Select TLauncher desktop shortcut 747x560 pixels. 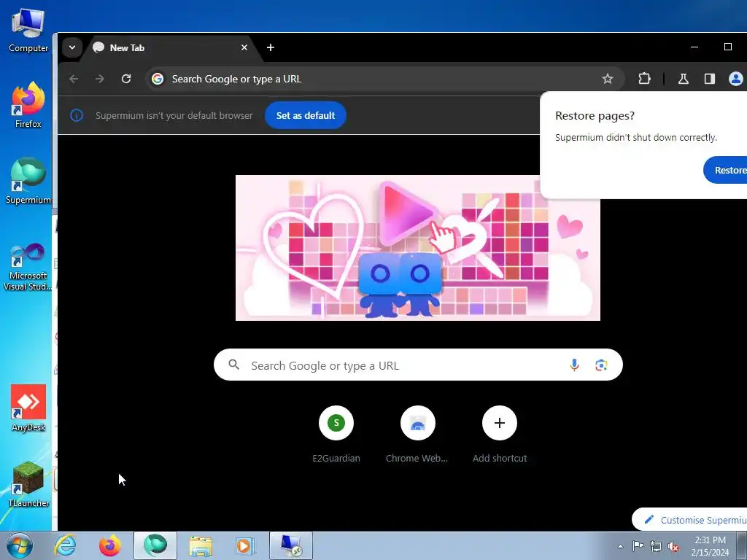tap(28, 484)
